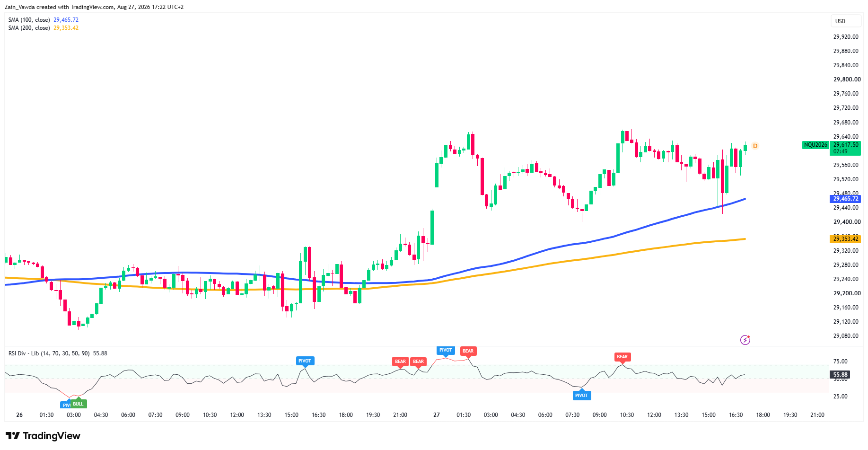Click the orange D marker beside the last candle
This screenshot has height=450, width=868.
755,146
